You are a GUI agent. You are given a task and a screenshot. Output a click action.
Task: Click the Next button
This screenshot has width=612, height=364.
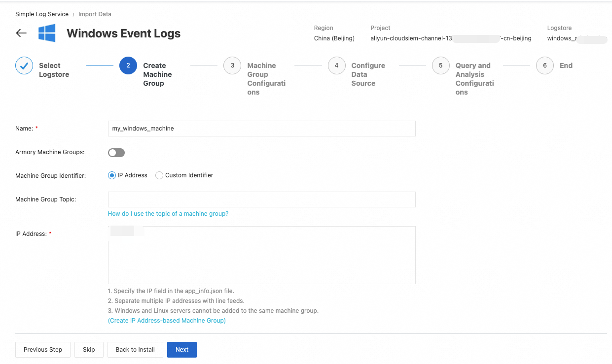(182, 350)
